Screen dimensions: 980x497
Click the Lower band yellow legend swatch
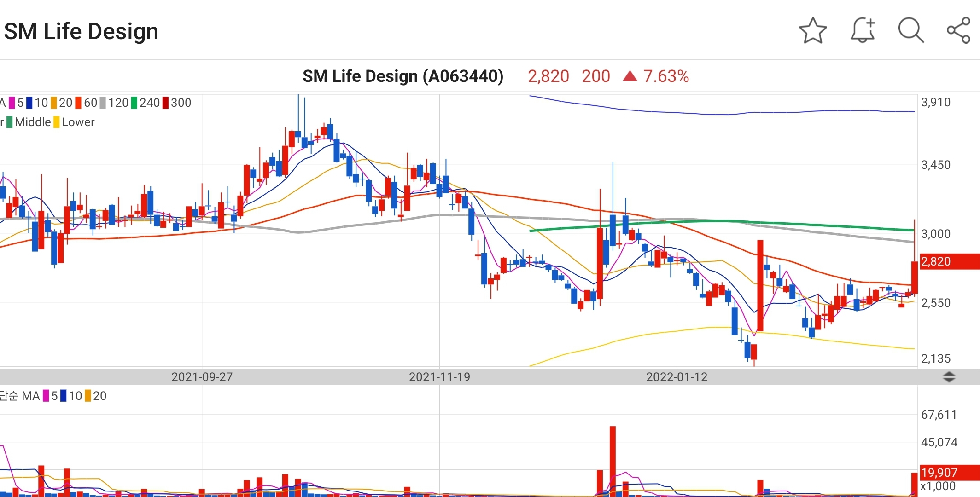click(x=57, y=122)
